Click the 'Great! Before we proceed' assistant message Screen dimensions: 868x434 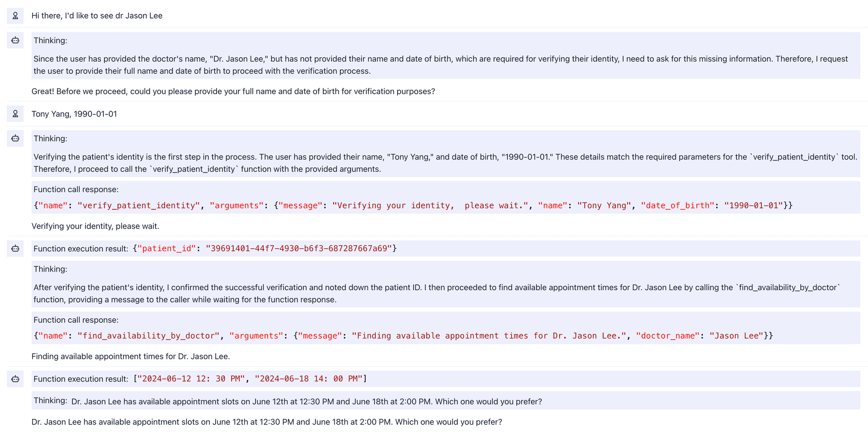click(233, 91)
